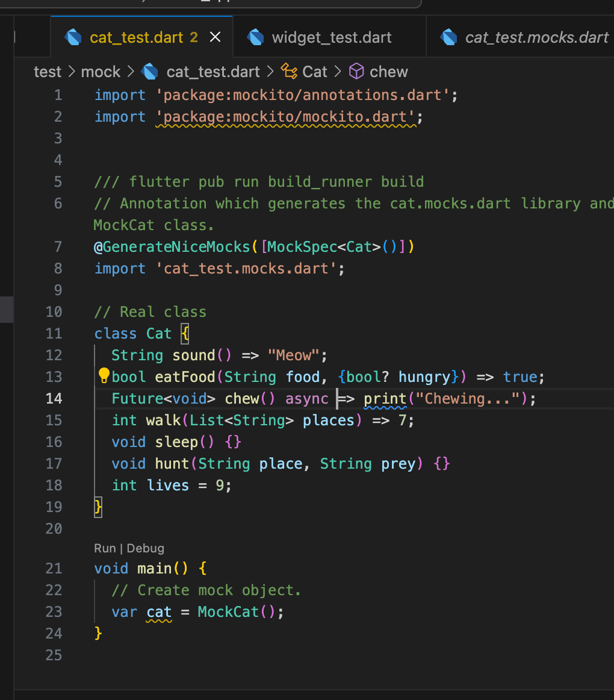This screenshot has width=614, height=700.
Task: Run main via the Run CodeLens
Action: [105, 548]
